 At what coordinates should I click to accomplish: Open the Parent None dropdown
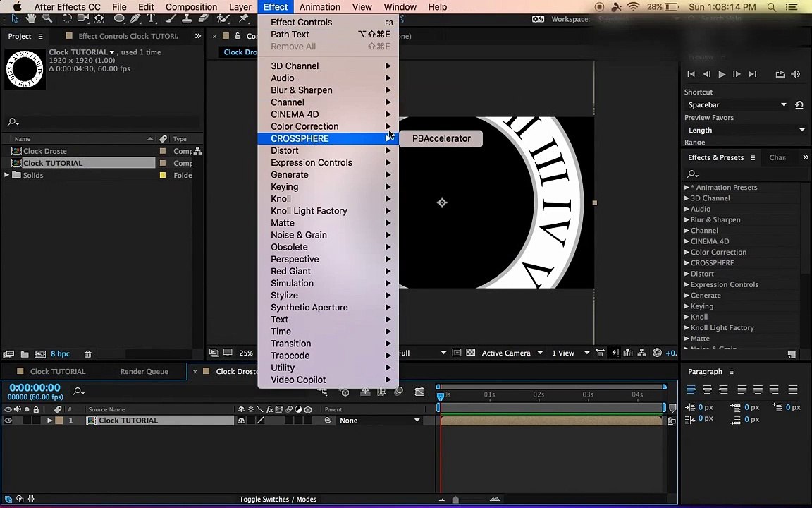380,421
